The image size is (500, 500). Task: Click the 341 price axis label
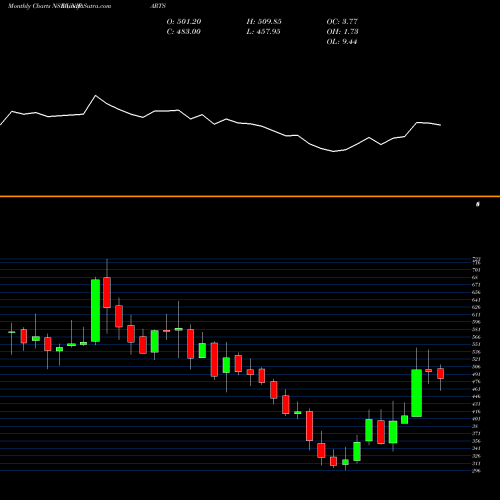point(476,448)
